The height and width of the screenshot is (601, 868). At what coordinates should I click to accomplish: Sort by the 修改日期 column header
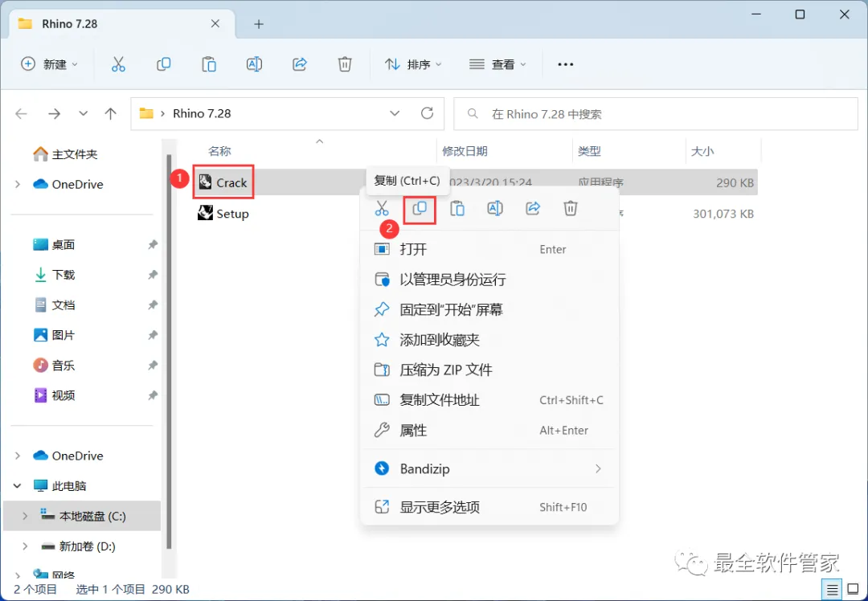465,151
